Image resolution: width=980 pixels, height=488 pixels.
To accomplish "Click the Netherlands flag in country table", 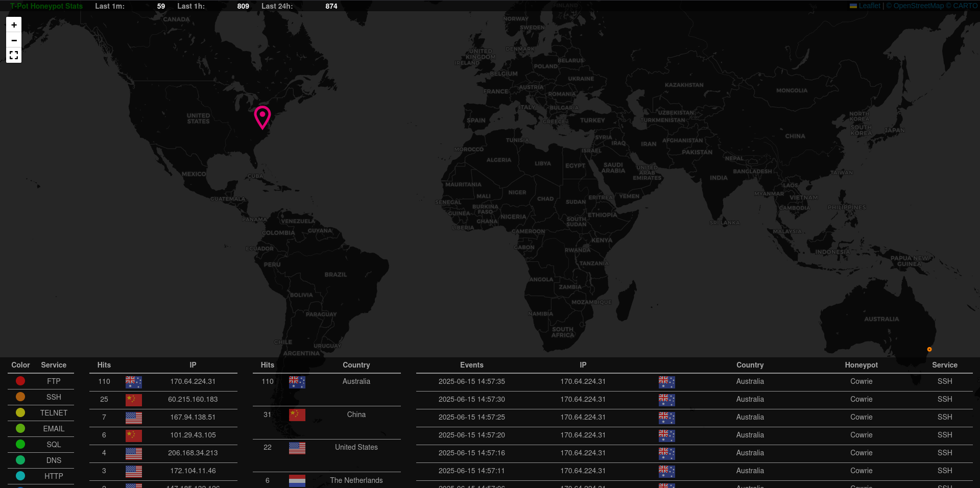I will [x=297, y=480].
